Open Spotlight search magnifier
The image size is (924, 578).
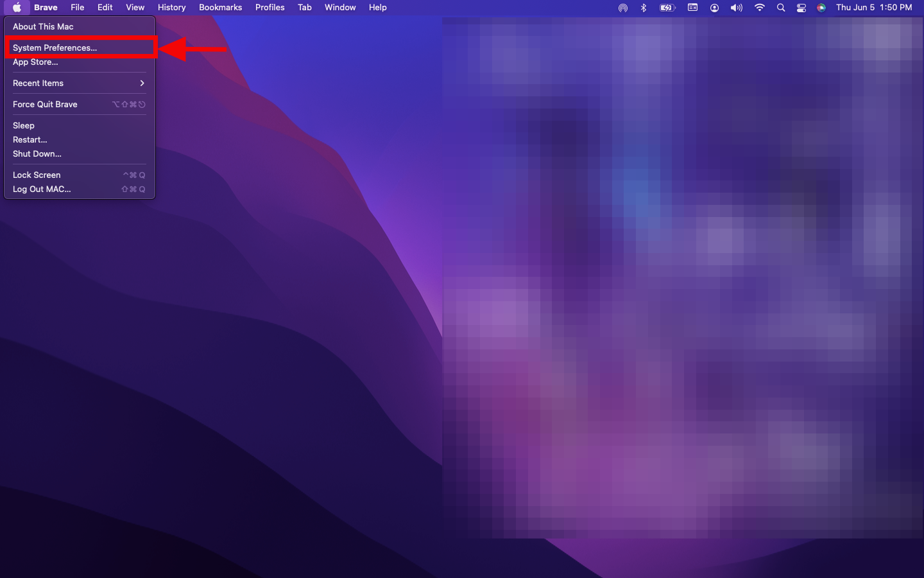coord(781,8)
